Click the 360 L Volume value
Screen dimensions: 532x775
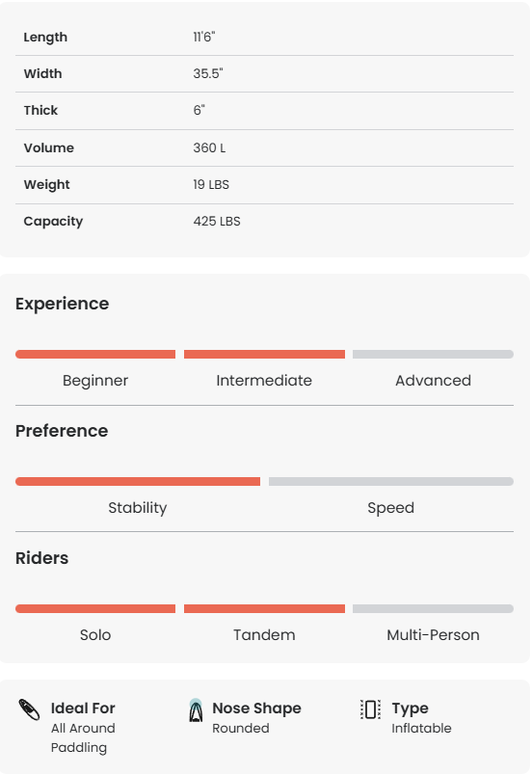[x=209, y=147]
